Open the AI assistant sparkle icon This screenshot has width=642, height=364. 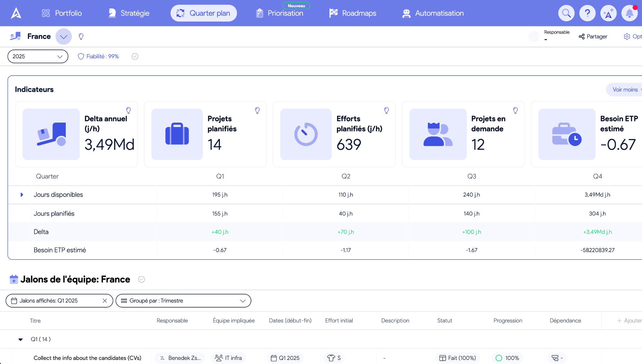(608, 13)
